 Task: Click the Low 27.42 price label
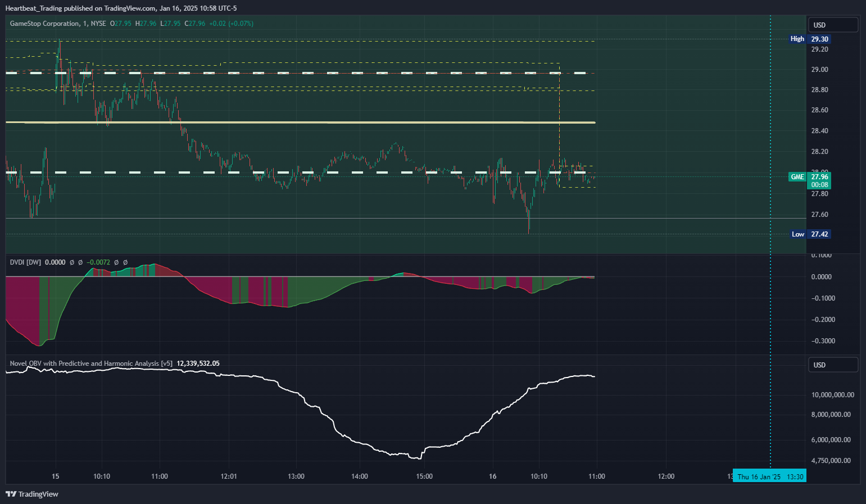[x=809, y=234]
